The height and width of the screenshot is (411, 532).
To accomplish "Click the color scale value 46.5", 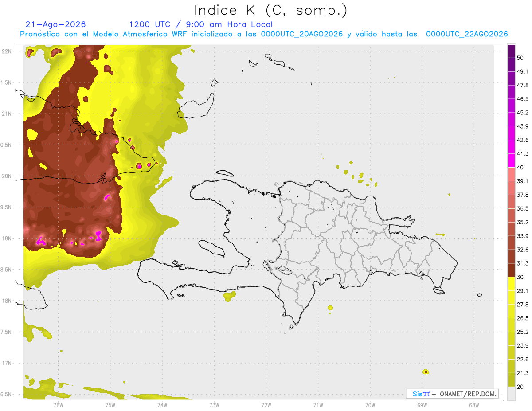I will [523, 99].
